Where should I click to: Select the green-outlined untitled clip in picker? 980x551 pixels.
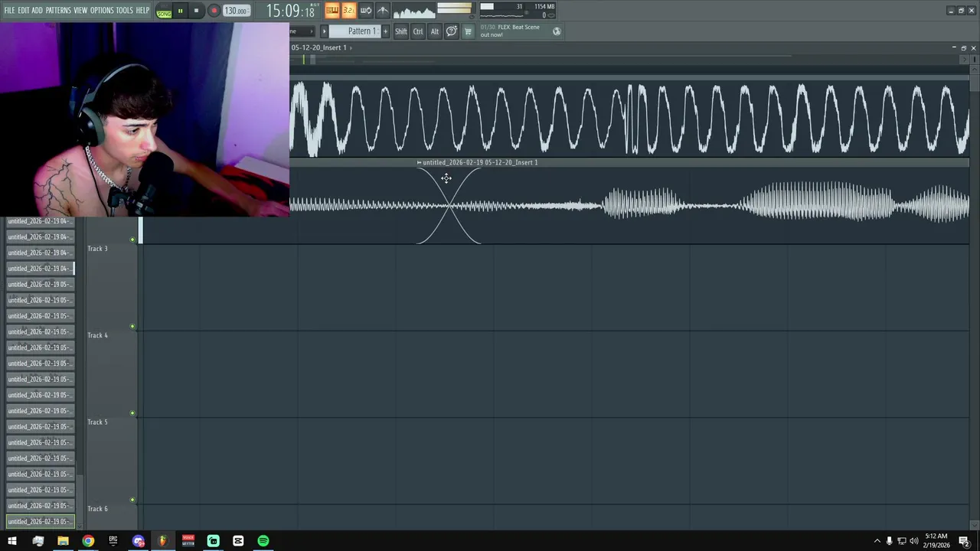tap(40, 522)
